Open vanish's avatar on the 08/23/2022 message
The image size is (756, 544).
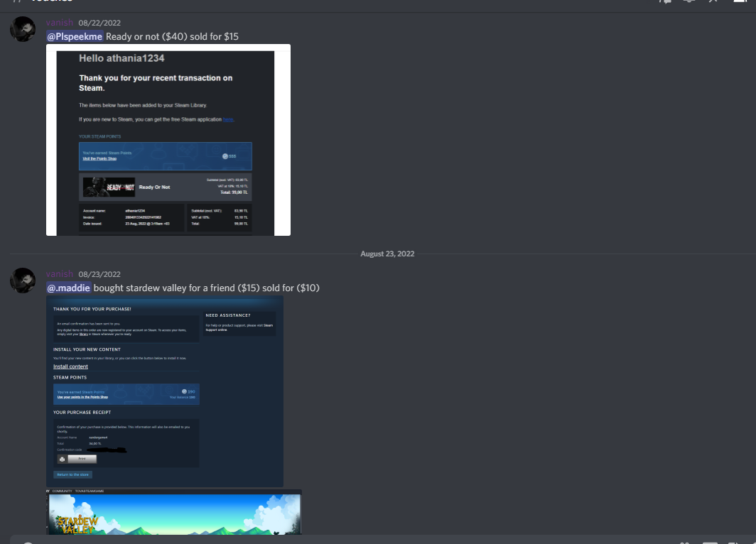click(23, 281)
